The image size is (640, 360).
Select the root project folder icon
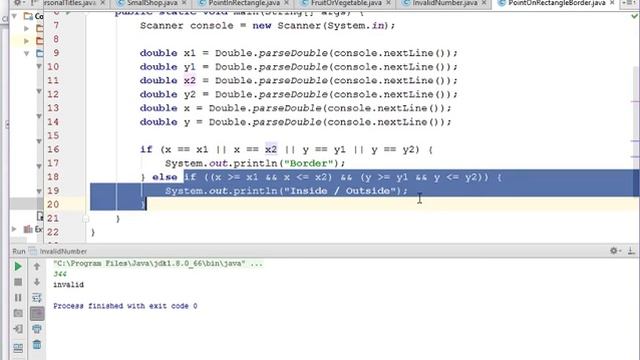coord(28,16)
